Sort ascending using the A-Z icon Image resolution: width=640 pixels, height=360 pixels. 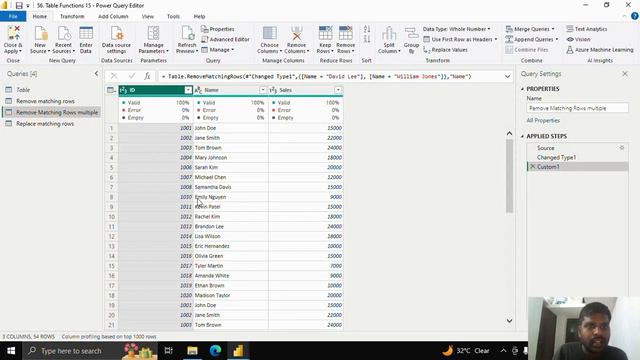coord(367,29)
